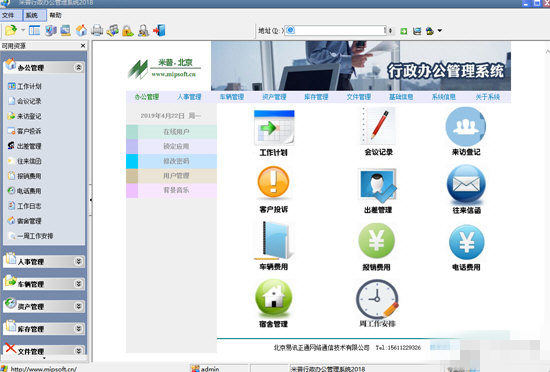
Task: Open the 周工作安排 clock icon
Action: (377, 299)
